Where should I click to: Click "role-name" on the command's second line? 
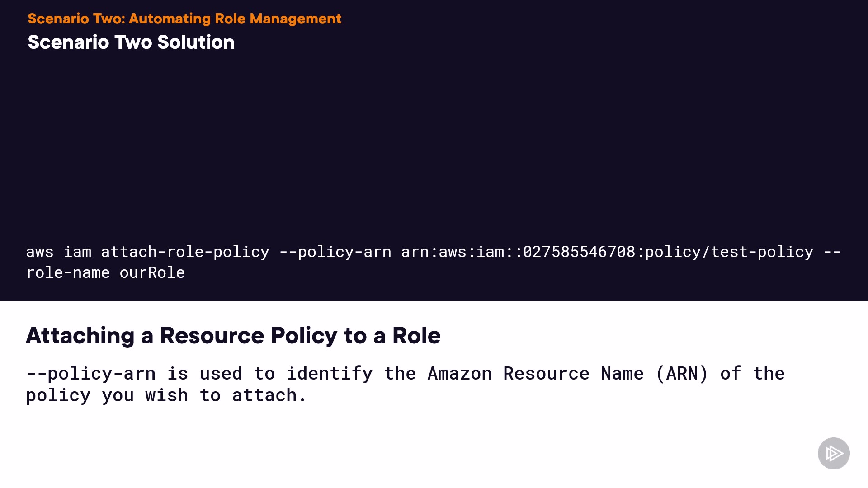68,272
